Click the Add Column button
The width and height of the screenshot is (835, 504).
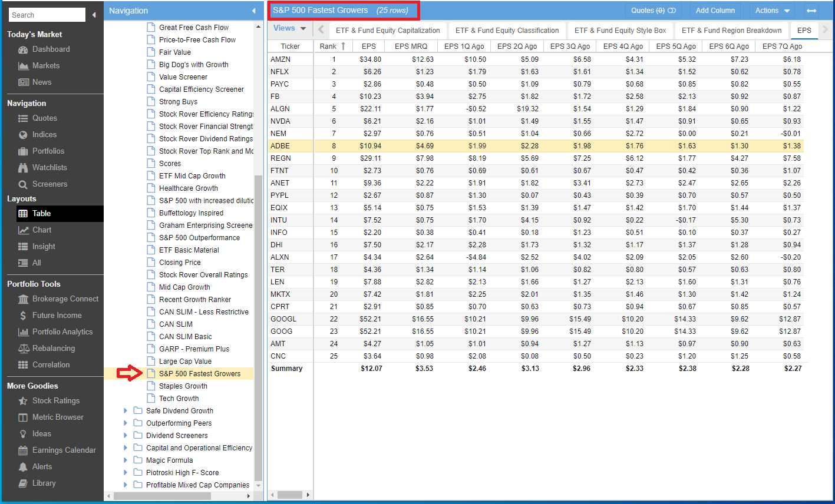(x=715, y=11)
